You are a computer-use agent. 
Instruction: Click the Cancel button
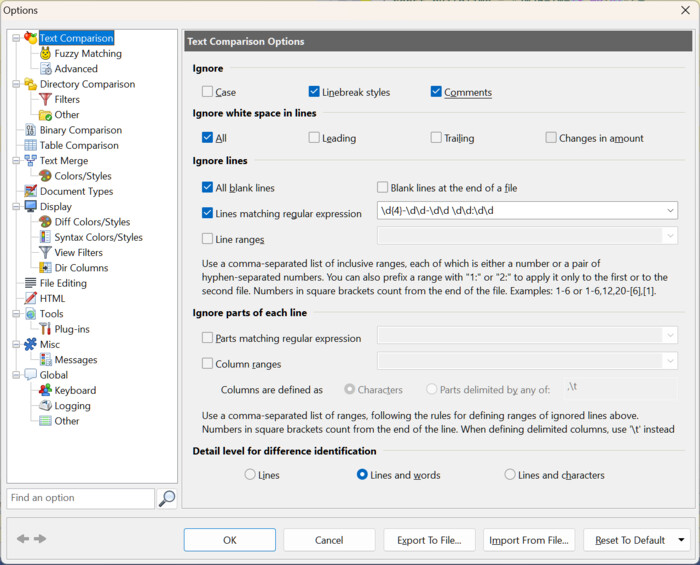click(329, 540)
